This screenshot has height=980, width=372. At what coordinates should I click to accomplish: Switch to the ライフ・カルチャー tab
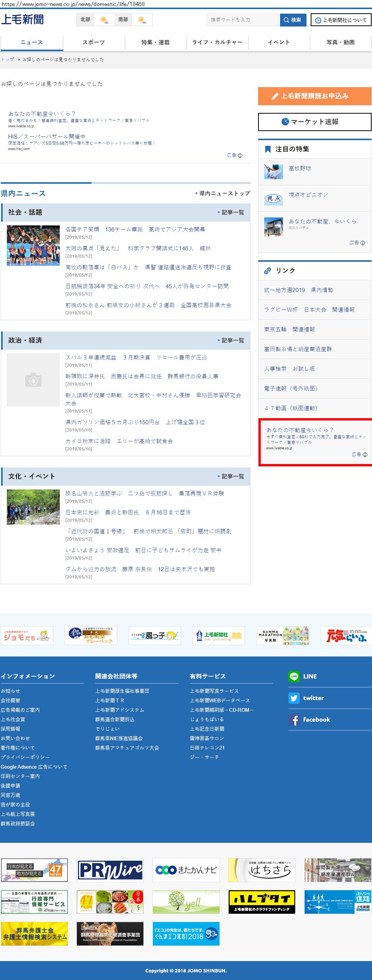[217, 42]
